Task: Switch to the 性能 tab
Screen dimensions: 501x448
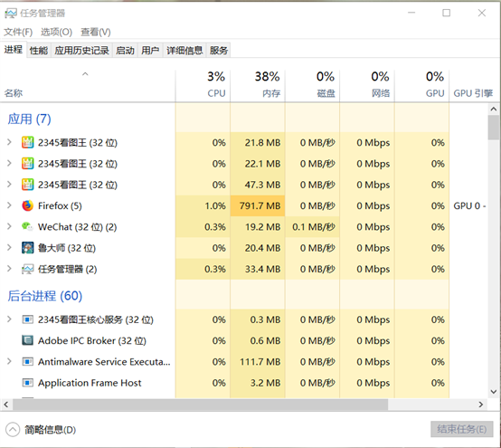Action: 39,51
